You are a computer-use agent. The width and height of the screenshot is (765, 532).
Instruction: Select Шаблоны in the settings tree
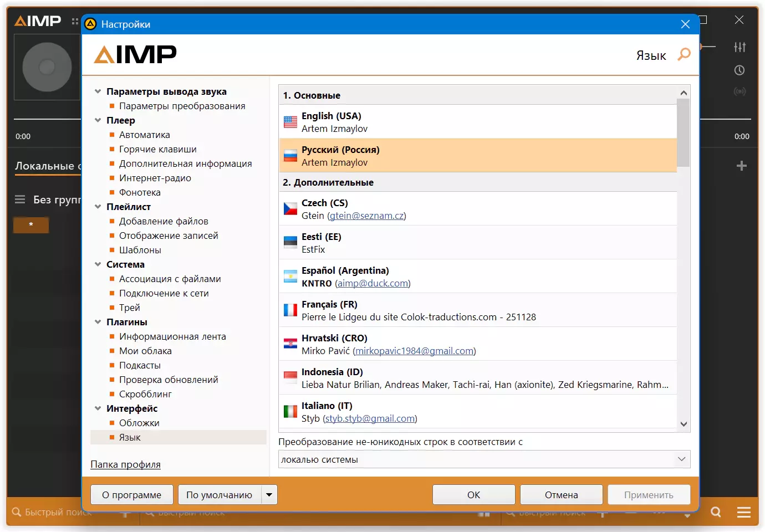click(x=140, y=250)
